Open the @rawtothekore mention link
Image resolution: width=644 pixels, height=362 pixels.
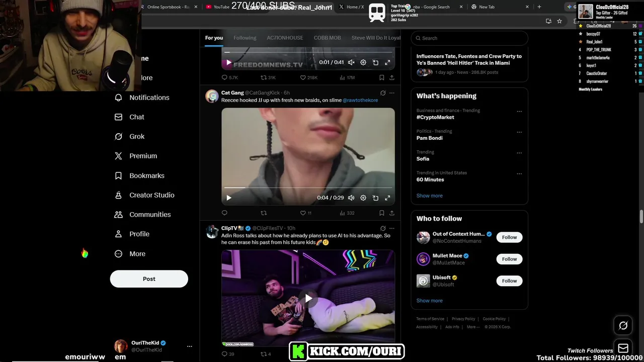point(360,100)
